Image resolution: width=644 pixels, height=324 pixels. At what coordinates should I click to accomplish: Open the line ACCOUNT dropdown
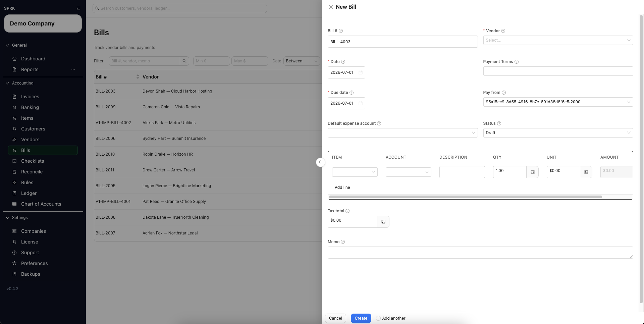click(x=408, y=172)
